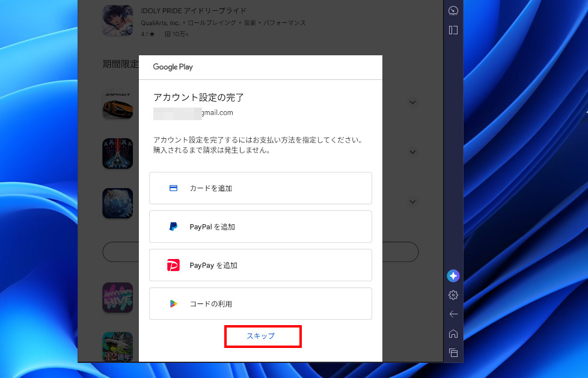588x378 pixels.
Task: Go back with the arrow icon
Action: [x=453, y=314]
